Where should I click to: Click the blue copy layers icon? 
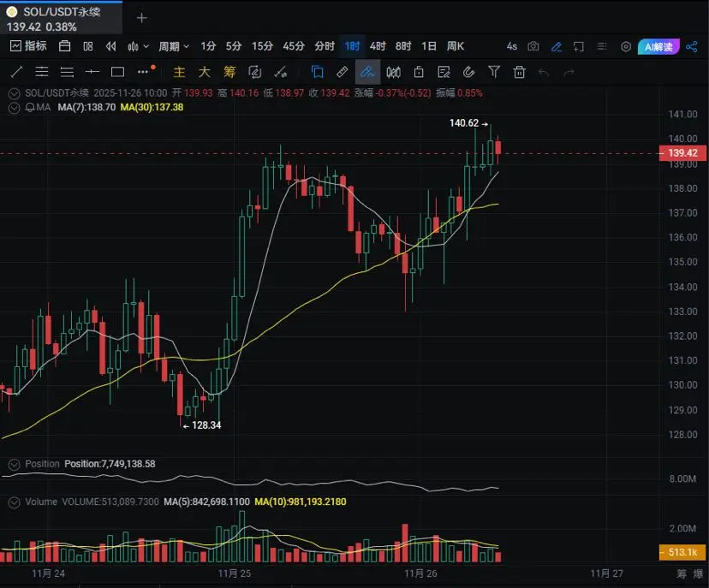pos(318,72)
